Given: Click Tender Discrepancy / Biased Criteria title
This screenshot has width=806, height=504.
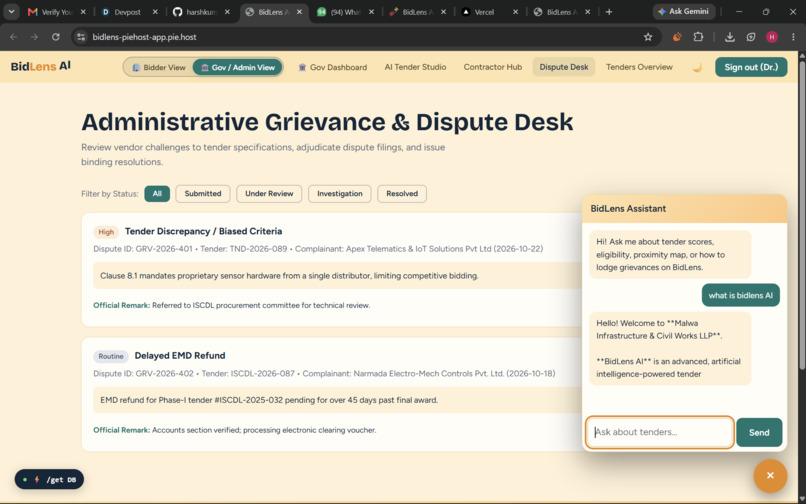Looking at the screenshot, I should pos(204,231).
